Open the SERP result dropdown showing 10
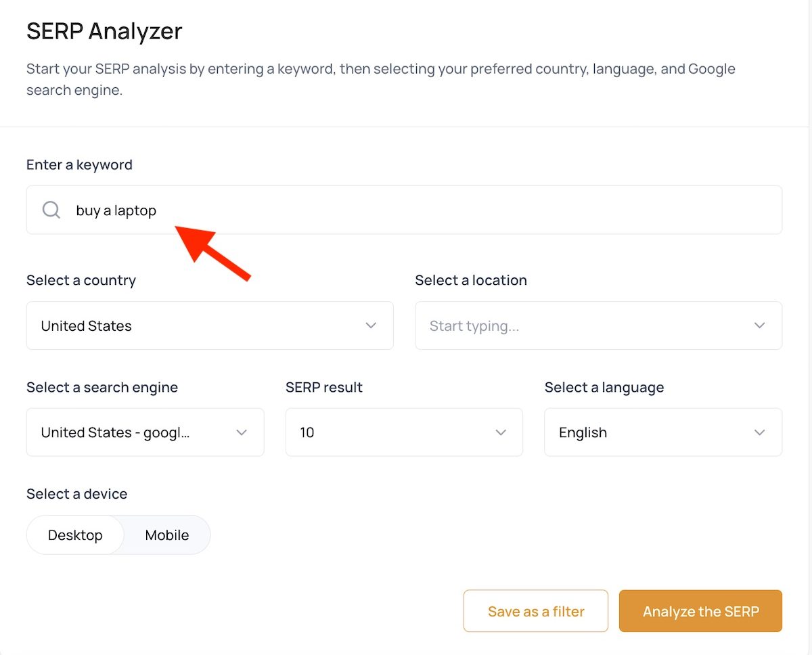The width and height of the screenshot is (812, 655). pos(392,432)
